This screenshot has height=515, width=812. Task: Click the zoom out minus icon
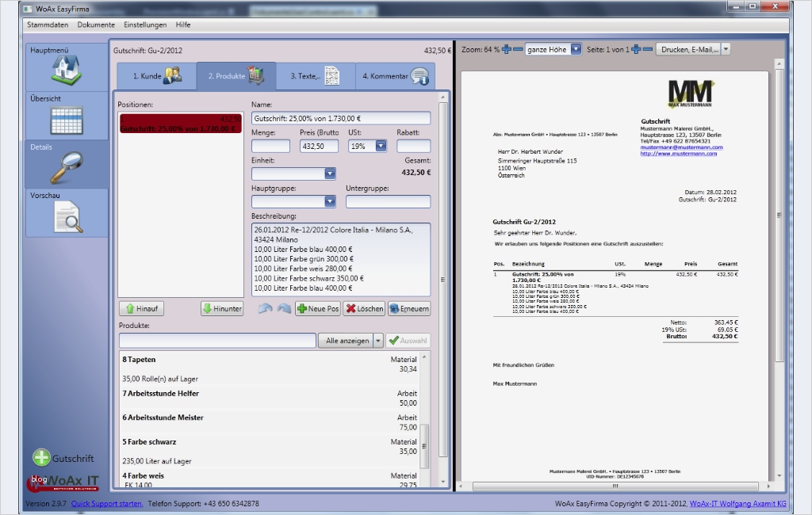point(518,49)
